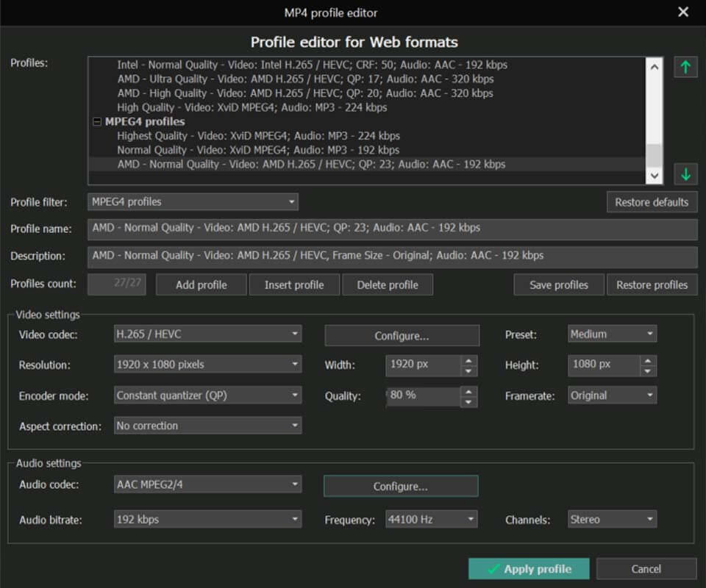The image size is (706, 588).
Task: Select Highest Quality XviD MPEG4 profile
Action: pyautogui.click(x=258, y=136)
